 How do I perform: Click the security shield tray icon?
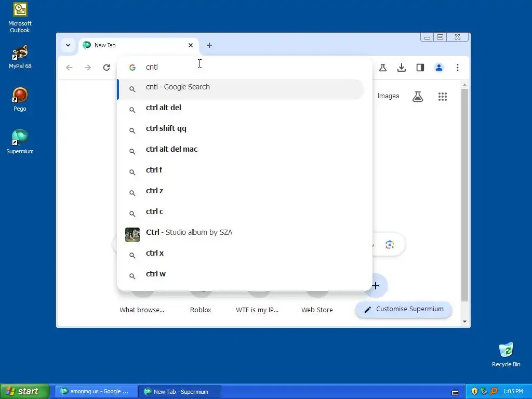[474, 391]
